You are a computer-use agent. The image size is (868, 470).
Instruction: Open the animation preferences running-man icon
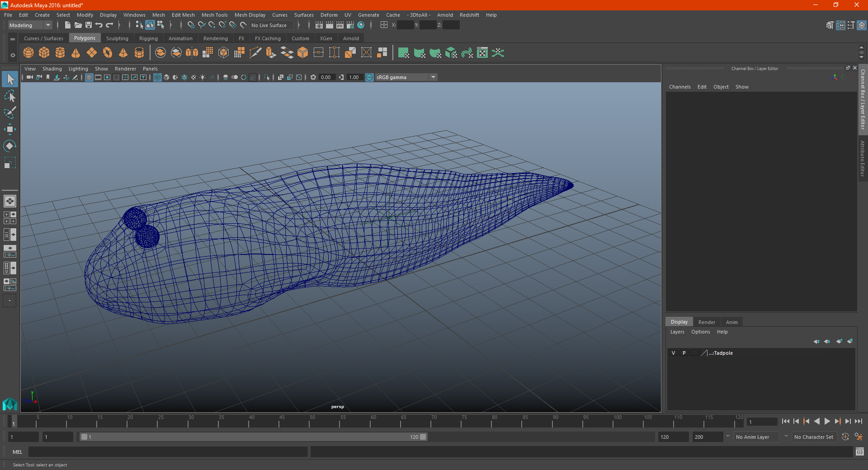tap(859, 437)
